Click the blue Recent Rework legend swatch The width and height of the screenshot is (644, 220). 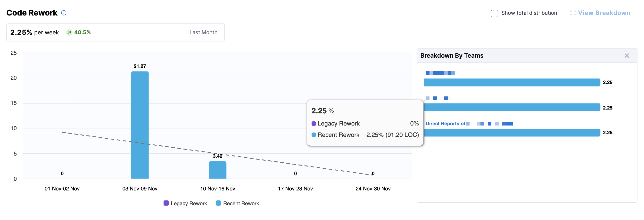pos(218,203)
